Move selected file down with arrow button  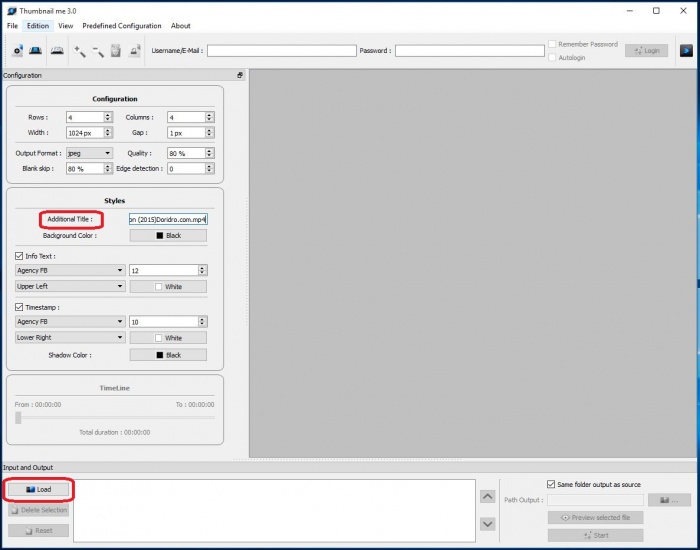(487, 523)
